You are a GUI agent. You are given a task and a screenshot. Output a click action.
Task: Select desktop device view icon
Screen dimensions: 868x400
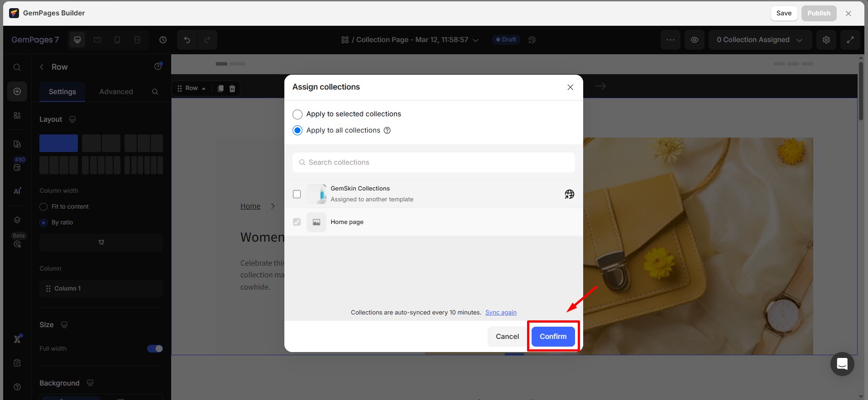pos(77,40)
